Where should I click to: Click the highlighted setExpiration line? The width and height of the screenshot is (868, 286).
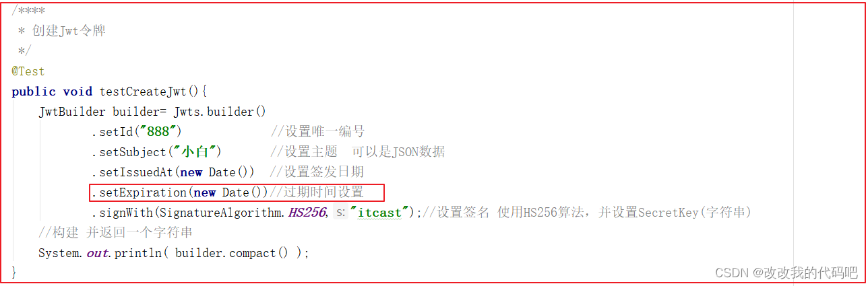coord(237,192)
